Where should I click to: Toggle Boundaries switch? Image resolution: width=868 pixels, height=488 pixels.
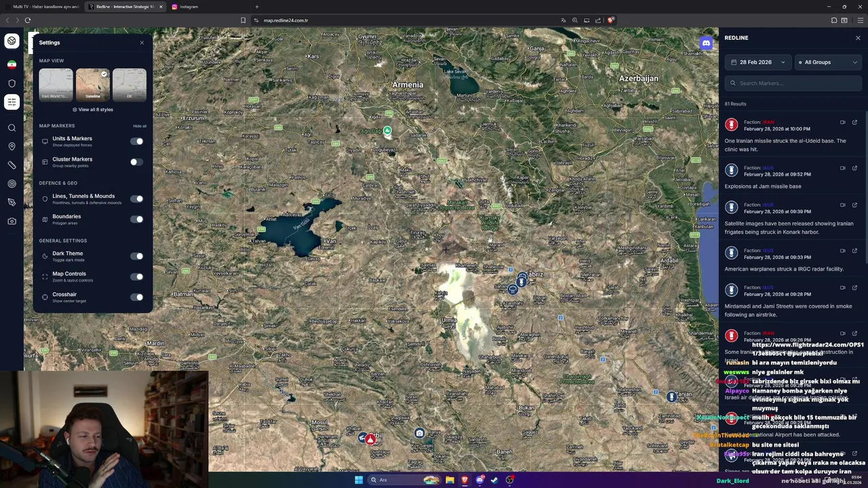coord(137,219)
